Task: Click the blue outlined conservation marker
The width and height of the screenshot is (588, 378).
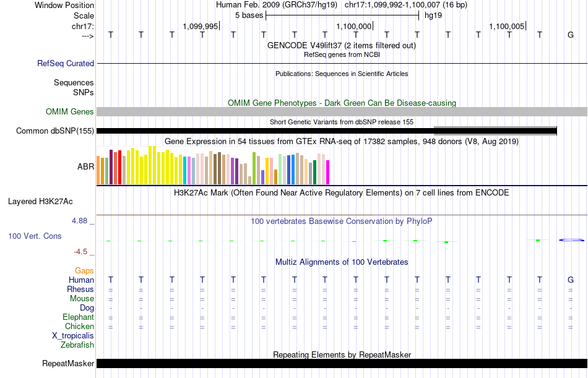Action: click(571, 240)
